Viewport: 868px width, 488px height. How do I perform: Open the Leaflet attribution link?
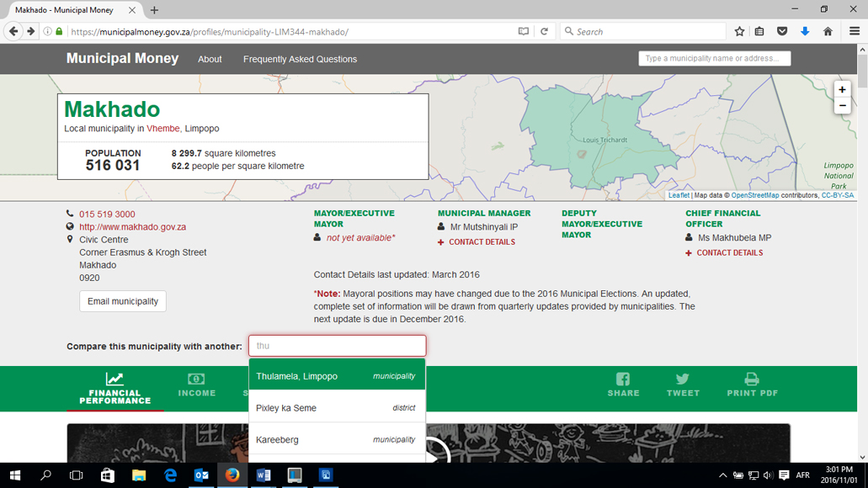[x=679, y=195]
